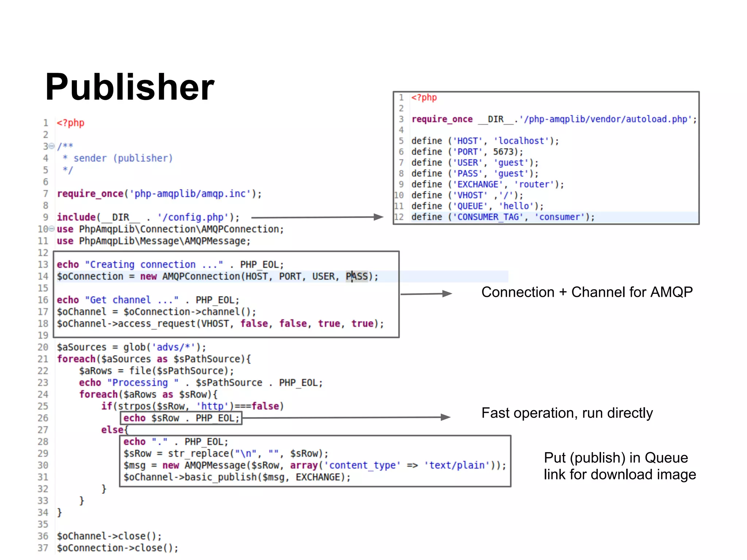Click line number 20 in the gutter
Viewport: 747px width, 560px height.
coord(43,347)
